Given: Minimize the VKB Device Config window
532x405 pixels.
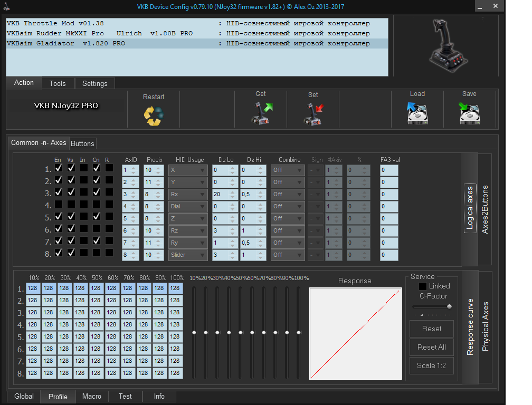Looking at the screenshot, I should 480,6.
